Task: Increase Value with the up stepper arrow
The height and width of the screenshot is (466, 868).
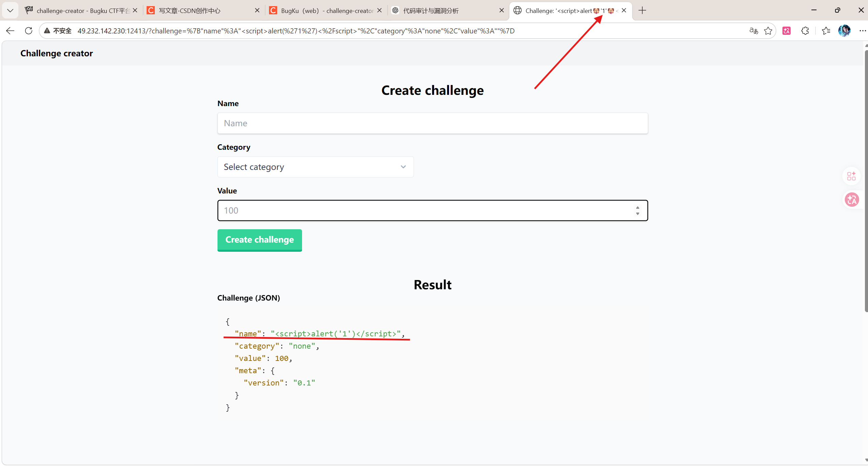Action: [638, 208]
